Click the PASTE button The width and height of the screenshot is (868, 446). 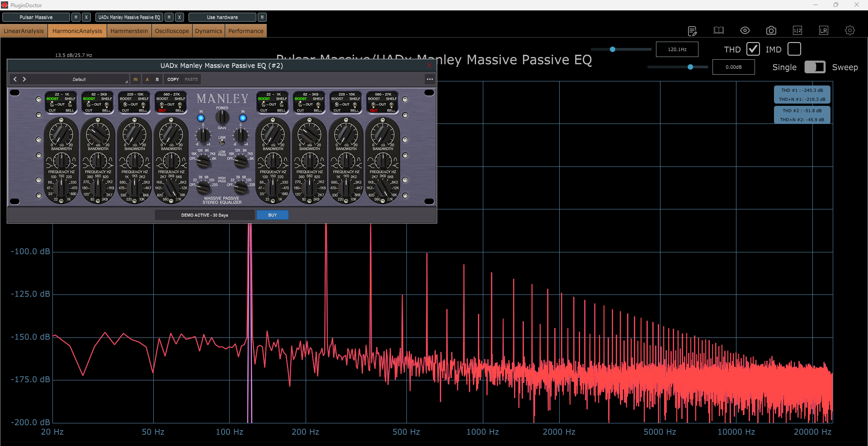click(191, 79)
